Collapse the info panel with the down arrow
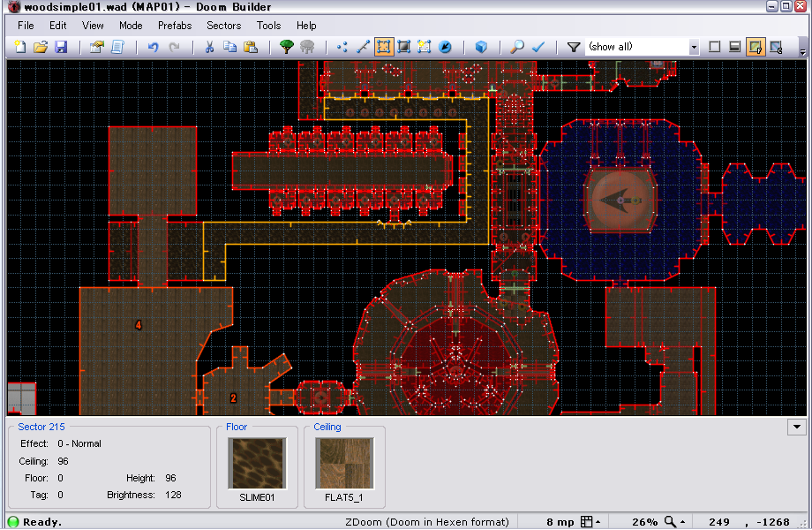Screen dimensions: 812x530 point(796,428)
